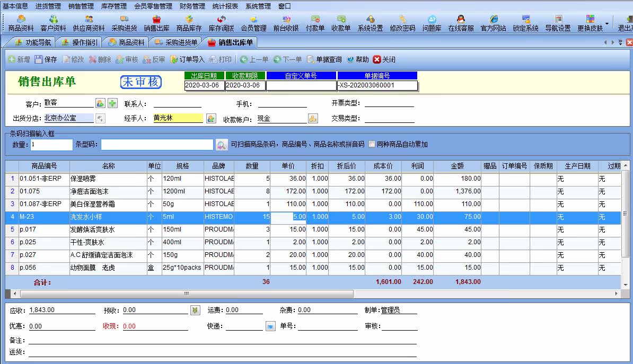Click 预收 picker icon
Image resolution: width=633 pixels, height=364 pixels.
[x=195, y=310]
